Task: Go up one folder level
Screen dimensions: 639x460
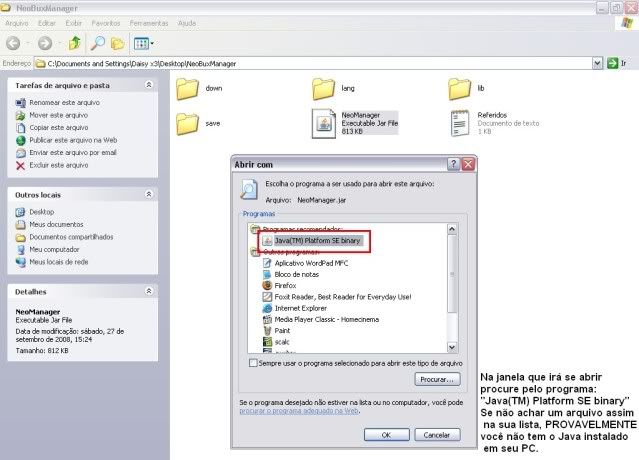Action: click(75, 43)
